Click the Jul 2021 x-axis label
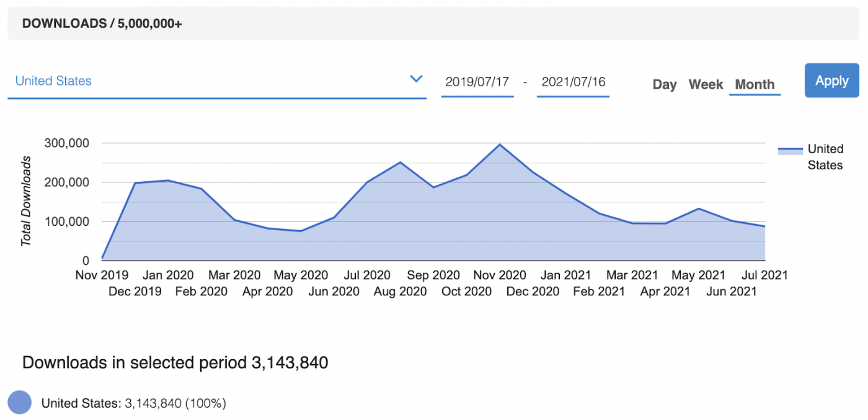This screenshot has height=420, width=868. pos(764,275)
